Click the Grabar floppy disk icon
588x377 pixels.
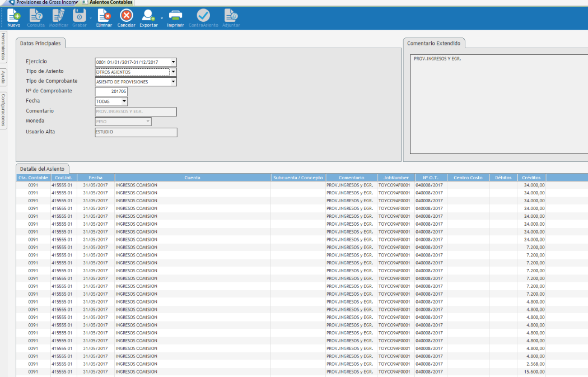click(80, 16)
